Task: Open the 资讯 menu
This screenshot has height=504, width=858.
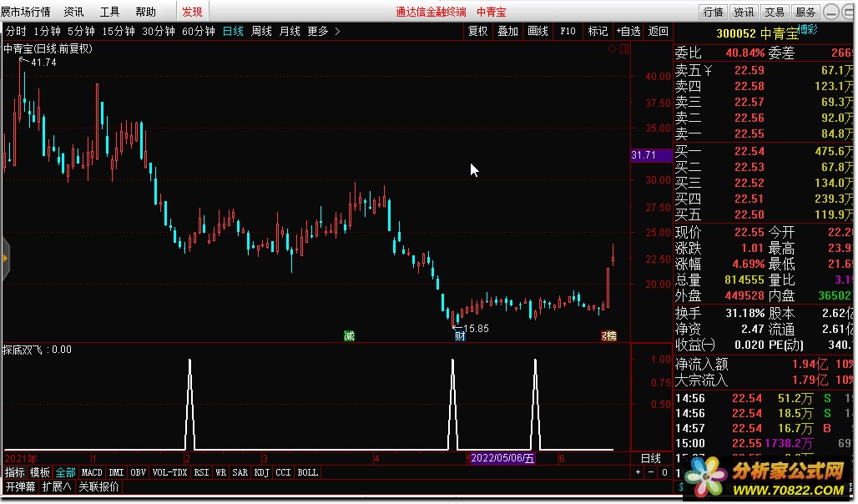Action: point(74,12)
